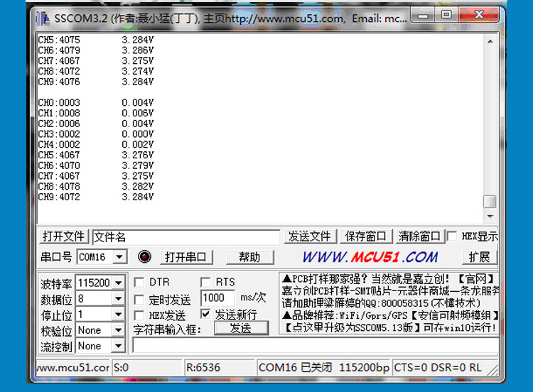Click the line CH8:4072 3.274V
Viewport: 533px width, 392px height.
pyautogui.click(x=96, y=71)
